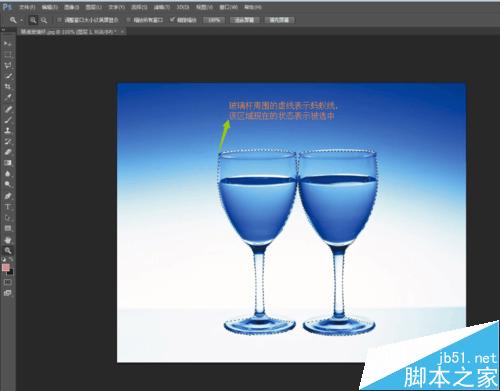This screenshot has width=500, height=391.
Task: Open the Layer (图层) menu
Action: [94, 7]
